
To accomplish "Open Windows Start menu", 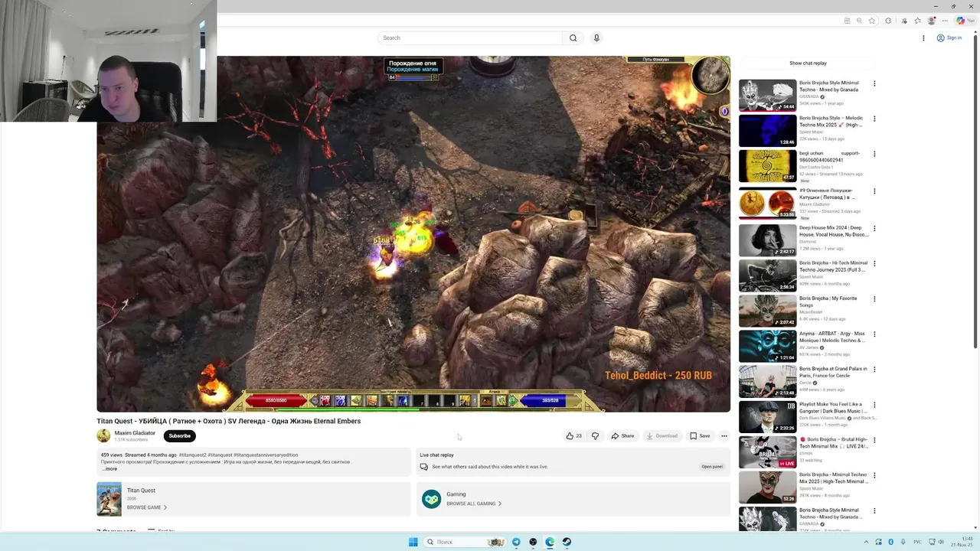I will click(413, 542).
